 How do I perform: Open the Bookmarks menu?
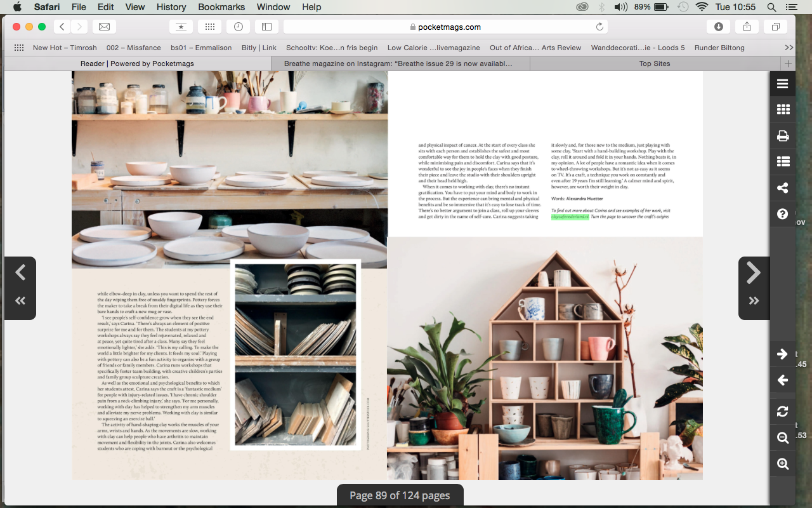coord(221,7)
